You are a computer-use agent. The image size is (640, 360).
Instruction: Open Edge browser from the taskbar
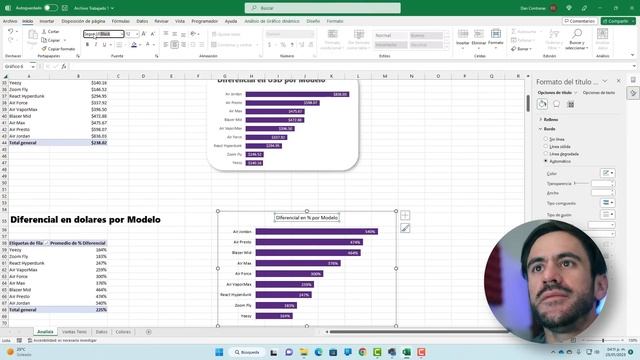(x=318, y=352)
